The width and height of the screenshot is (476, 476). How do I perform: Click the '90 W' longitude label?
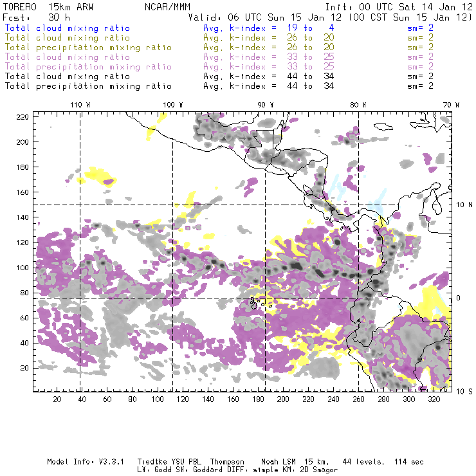pyautogui.click(x=266, y=105)
